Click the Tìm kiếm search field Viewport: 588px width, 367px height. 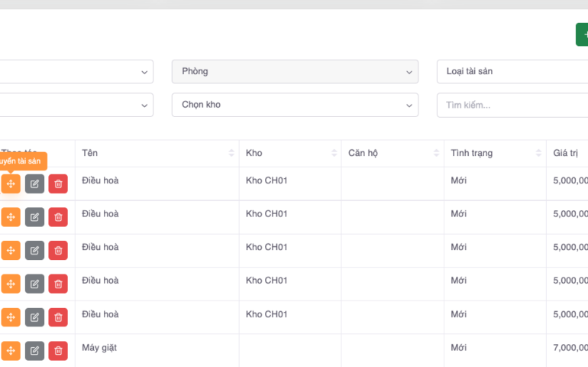512,105
